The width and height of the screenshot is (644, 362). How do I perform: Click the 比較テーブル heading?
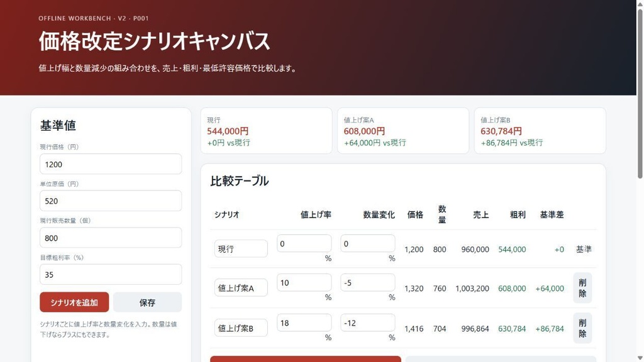coord(240,181)
